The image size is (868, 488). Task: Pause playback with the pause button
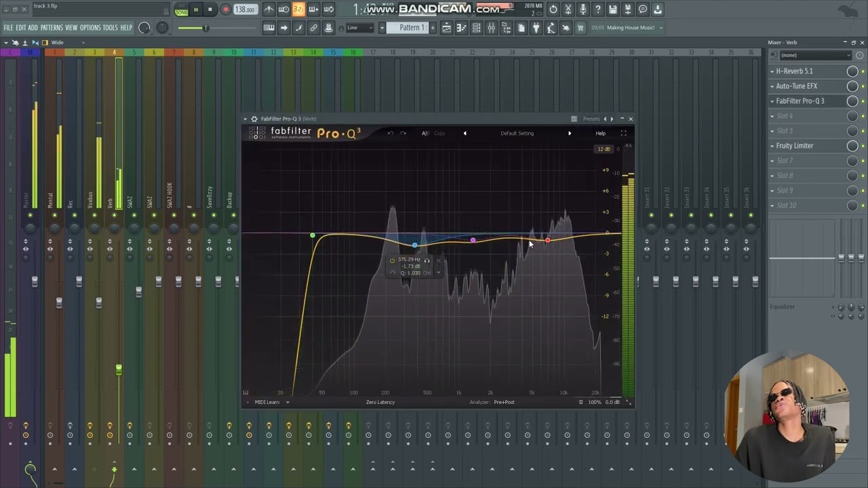pyautogui.click(x=196, y=9)
